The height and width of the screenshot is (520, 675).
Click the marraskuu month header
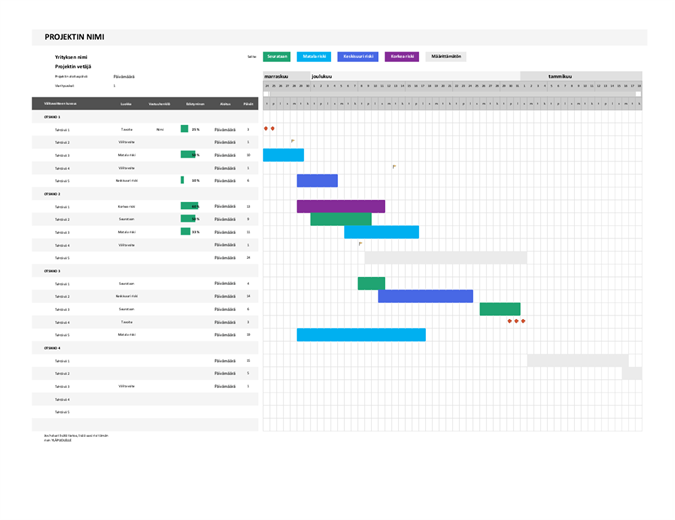276,76
